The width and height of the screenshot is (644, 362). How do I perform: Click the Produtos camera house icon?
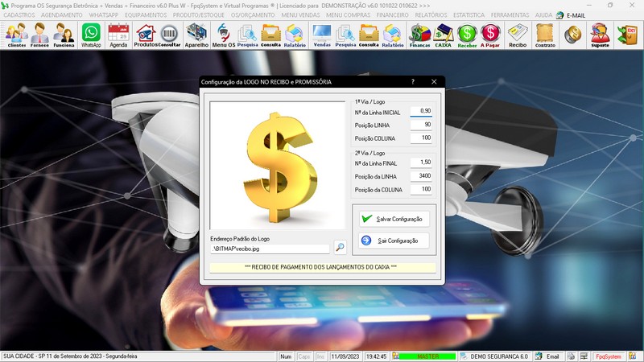pos(145,35)
